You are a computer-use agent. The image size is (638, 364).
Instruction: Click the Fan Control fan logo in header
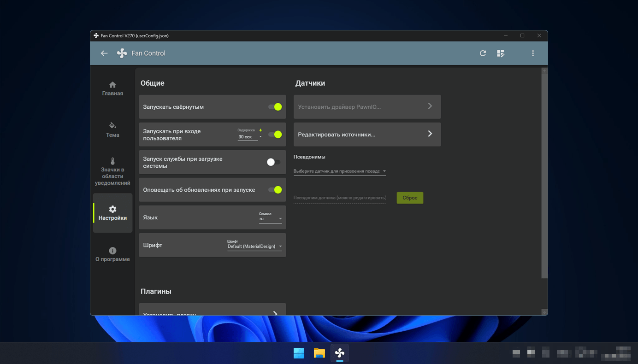[122, 53]
